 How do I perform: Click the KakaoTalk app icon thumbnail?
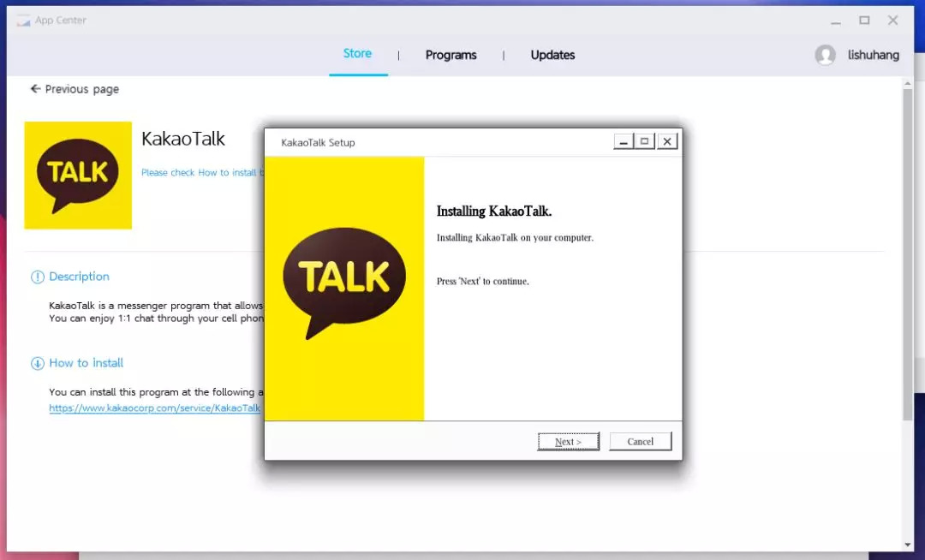tap(78, 176)
